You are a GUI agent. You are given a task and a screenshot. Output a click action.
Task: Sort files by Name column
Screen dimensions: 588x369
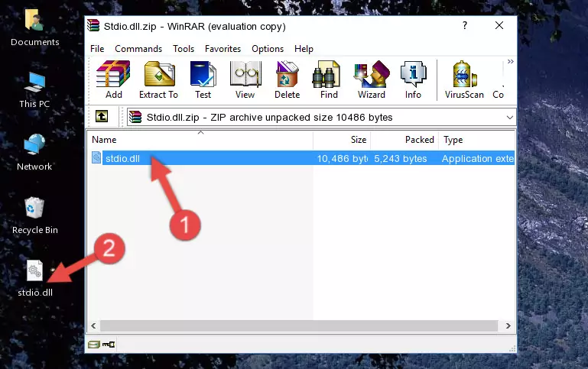[x=200, y=140]
